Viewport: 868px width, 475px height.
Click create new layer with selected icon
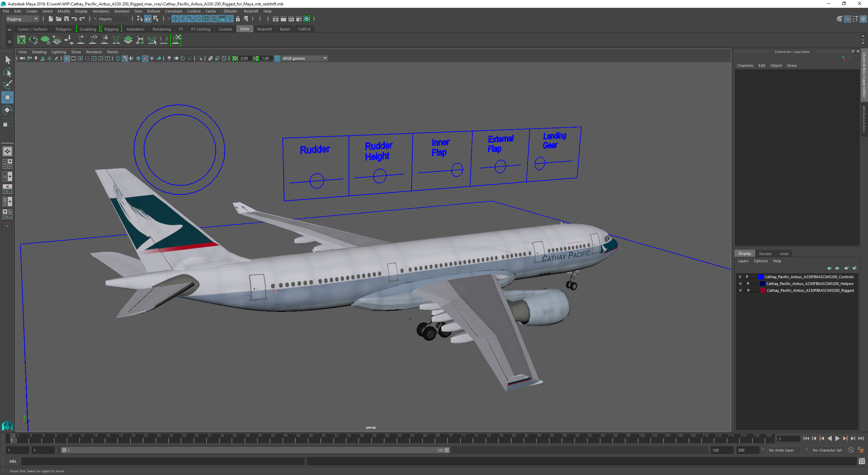[x=855, y=268]
